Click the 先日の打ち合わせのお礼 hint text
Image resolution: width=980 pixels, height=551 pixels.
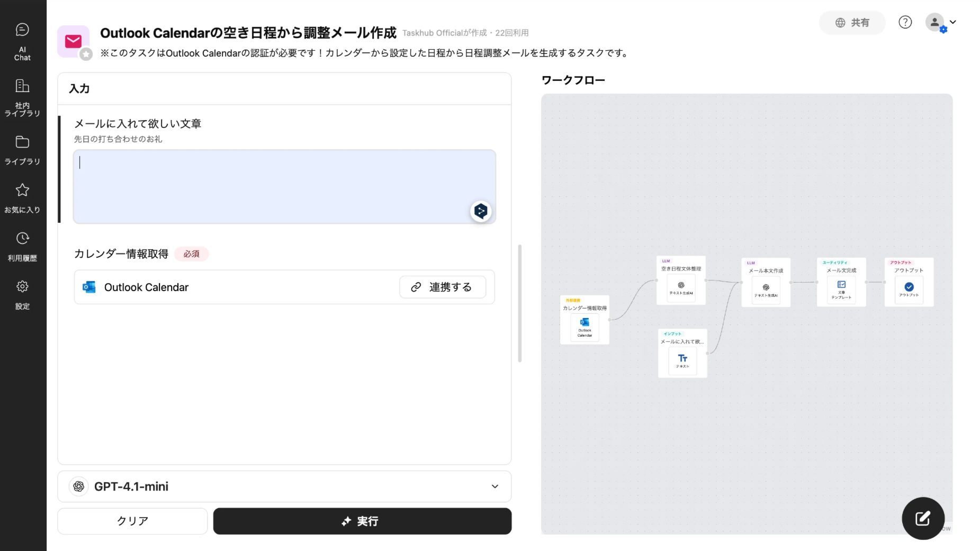(x=118, y=139)
